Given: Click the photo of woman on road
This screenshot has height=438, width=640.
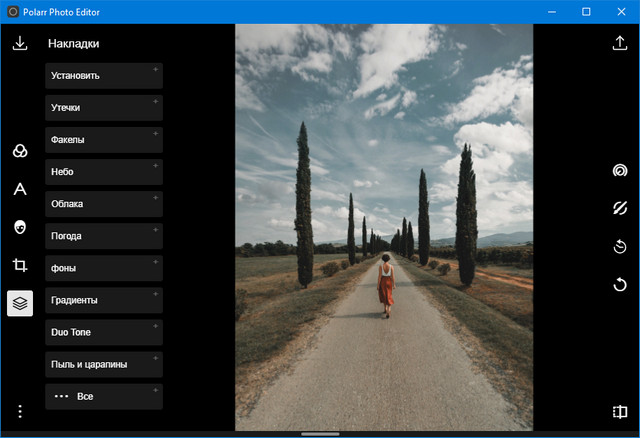Looking at the screenshot, I should (x=384, y=227).
